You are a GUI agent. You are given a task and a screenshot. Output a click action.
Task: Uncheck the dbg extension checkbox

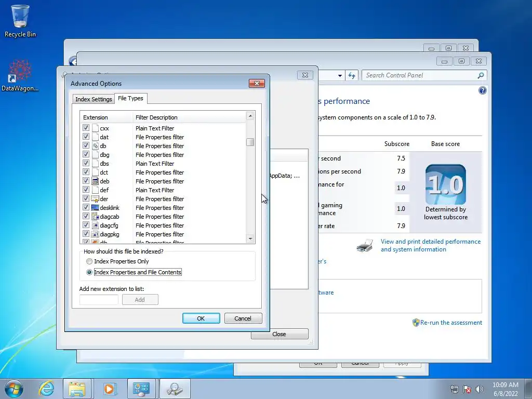click(x=86, y=154)
